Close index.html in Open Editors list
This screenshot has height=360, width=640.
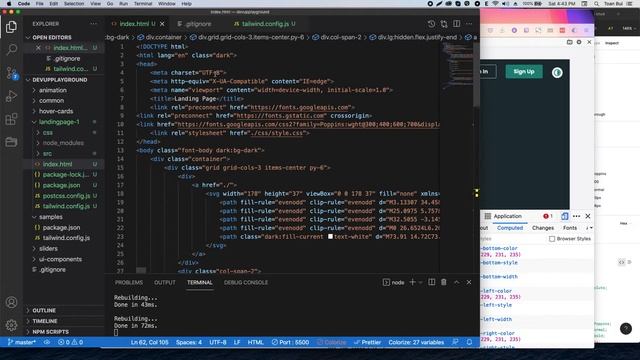(x=38, y=48)
